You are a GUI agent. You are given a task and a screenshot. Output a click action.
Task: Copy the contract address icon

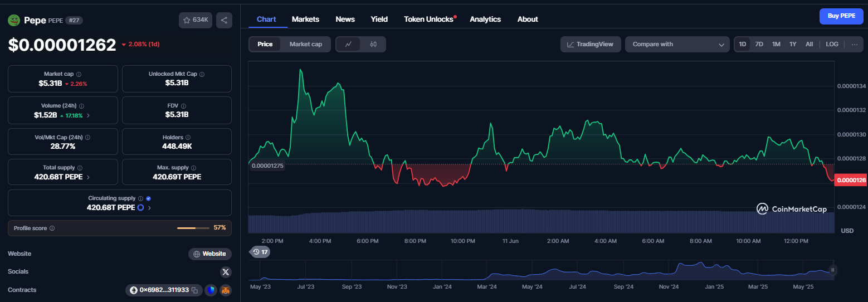pyautogui.click(x=194, y=290)
